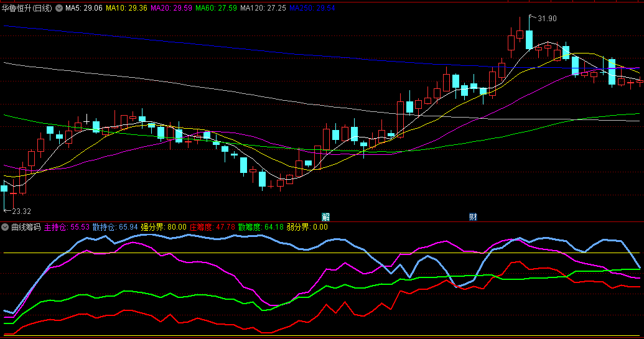This screenshot has height=339, width=644.
Task: Click the 华鲁恒升(日线) stock title
Action: 27,8
